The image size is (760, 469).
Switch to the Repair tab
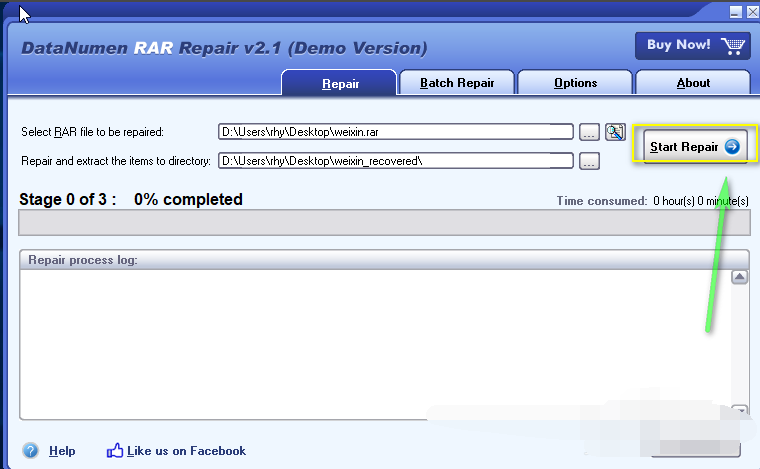click(x=340, y=83)
